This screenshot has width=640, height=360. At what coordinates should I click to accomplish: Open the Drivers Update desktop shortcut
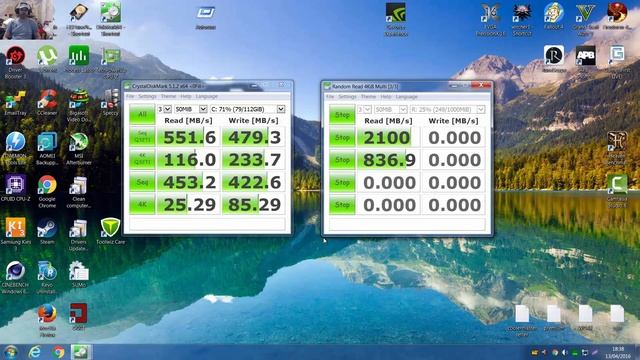[x=79, y=234]
